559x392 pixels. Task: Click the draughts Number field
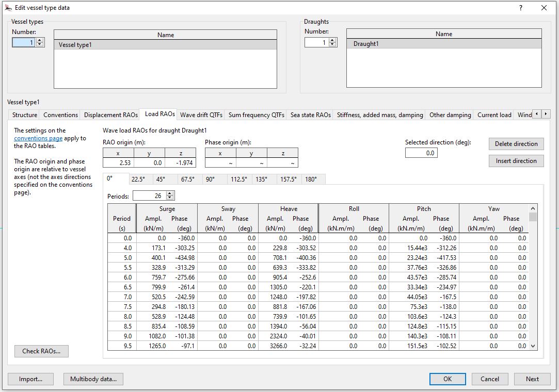pyautogui.click(x=316, y=42)
